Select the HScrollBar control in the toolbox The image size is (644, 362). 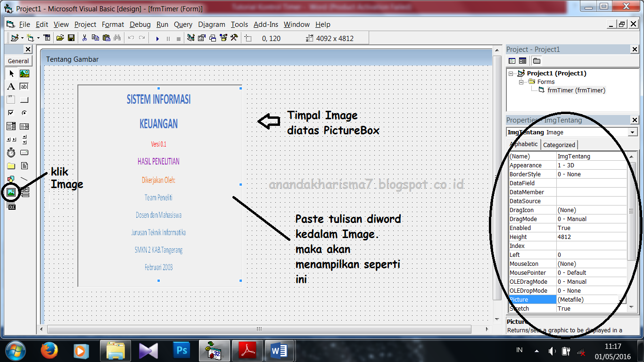click(10, 139)
